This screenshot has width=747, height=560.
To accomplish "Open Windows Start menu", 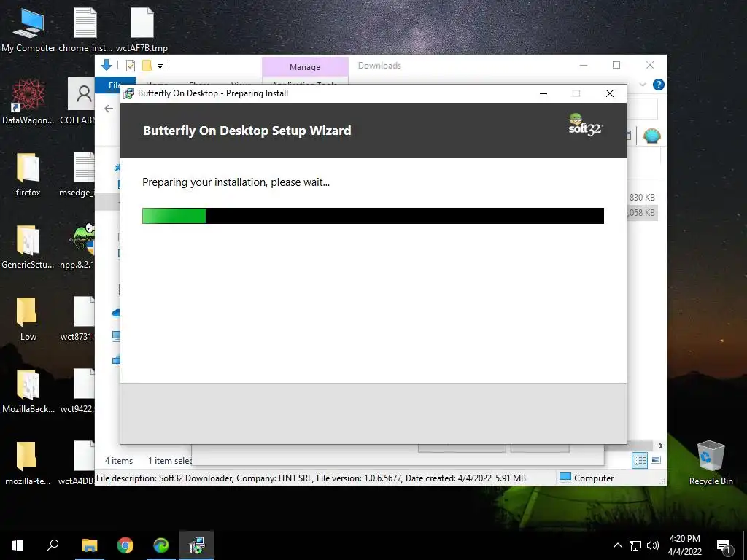I will 18,545.
